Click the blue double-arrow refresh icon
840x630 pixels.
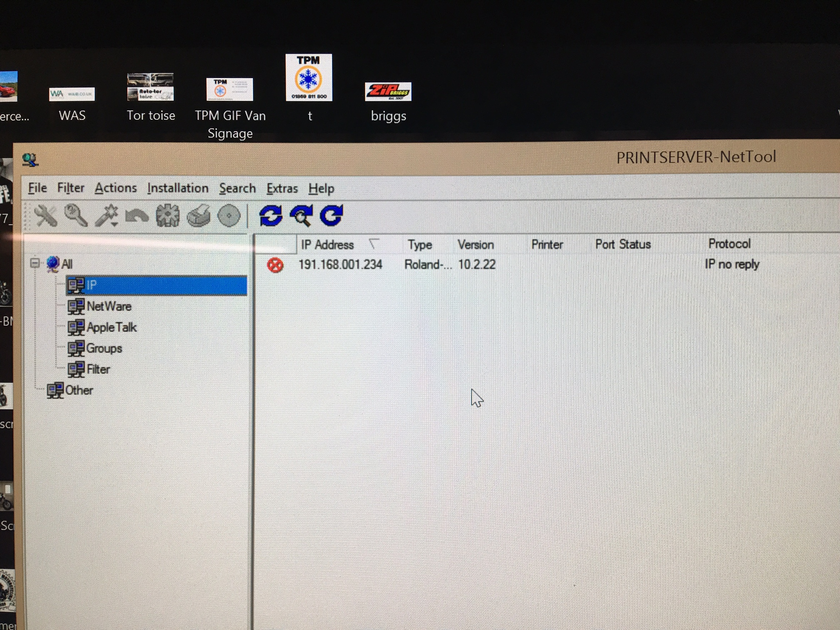(x=271, y=216)
